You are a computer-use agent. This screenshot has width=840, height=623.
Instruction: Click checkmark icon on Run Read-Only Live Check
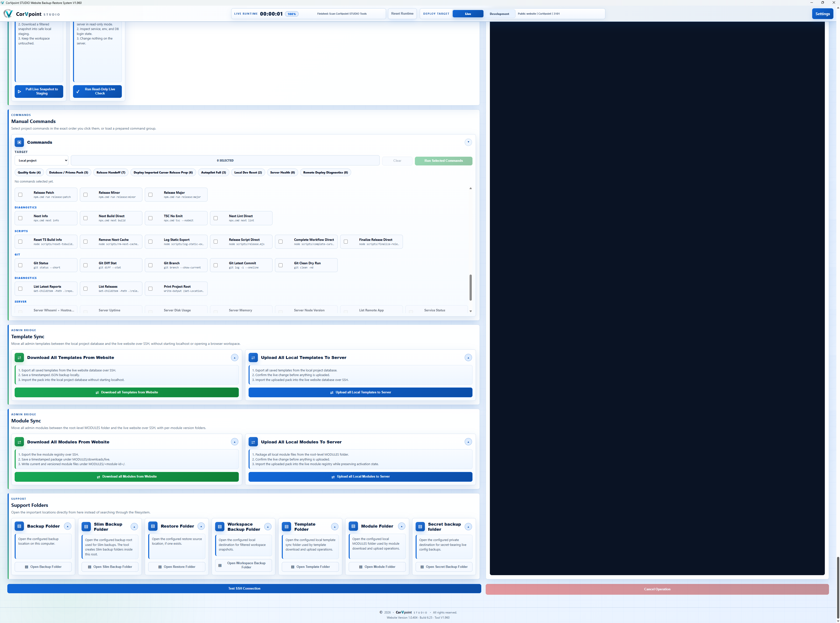point(78,92)
